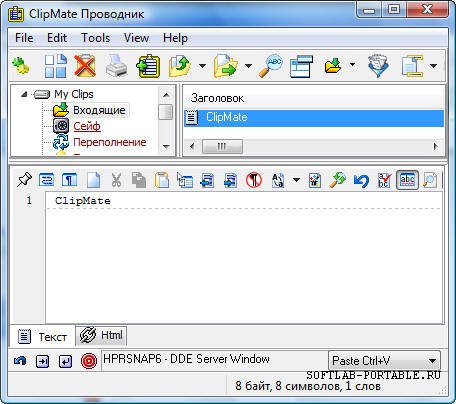456x404 pixels.
Task: Click the red crossed-out pilcrow icon
Action: 254,180
